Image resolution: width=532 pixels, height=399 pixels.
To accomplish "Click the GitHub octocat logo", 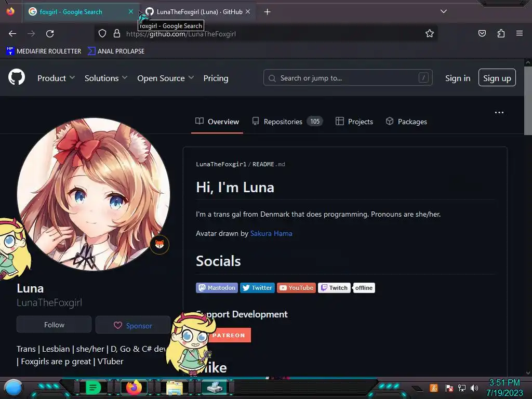I will pyautogui.click(x=16, y=77).
